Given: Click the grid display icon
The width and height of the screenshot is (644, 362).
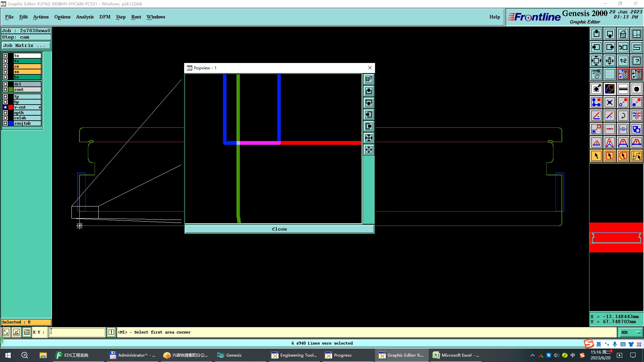Looking at the screenshot, I should click(609, 74).
